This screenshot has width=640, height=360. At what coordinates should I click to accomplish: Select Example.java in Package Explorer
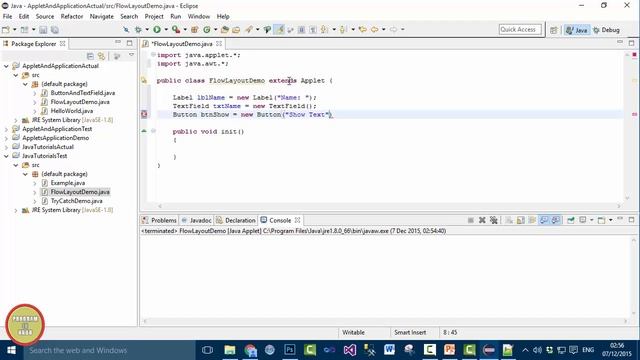[x=68, y=183]
